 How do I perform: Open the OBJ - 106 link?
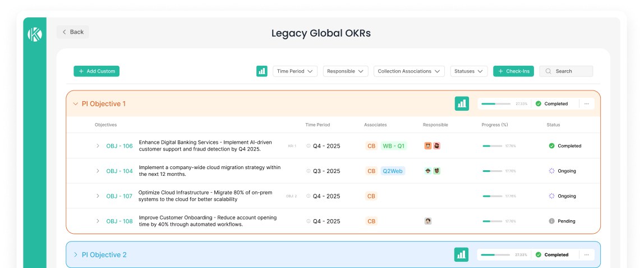pos(119,146)
